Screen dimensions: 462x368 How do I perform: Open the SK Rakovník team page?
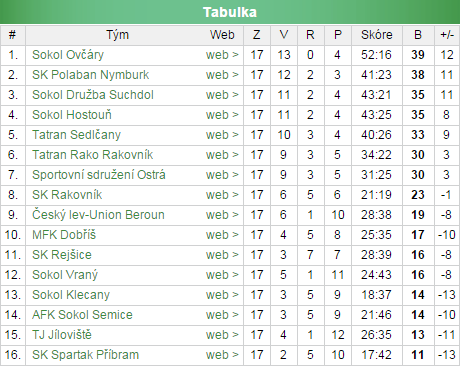[x=67, y=195]
